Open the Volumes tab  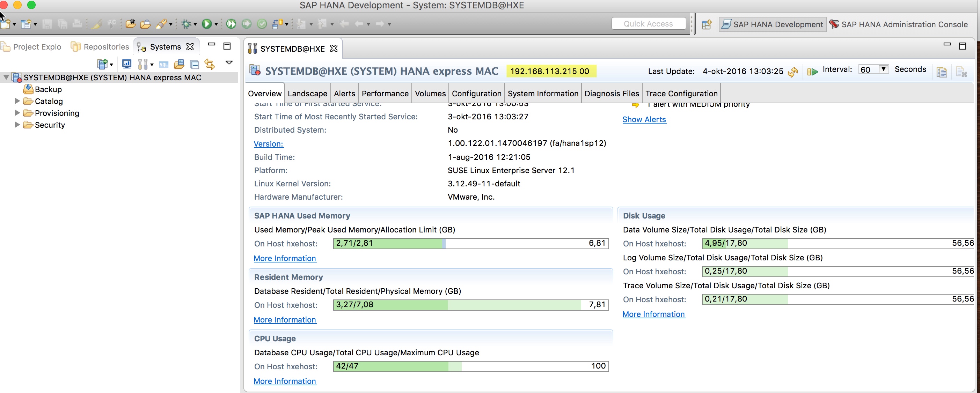430,94
